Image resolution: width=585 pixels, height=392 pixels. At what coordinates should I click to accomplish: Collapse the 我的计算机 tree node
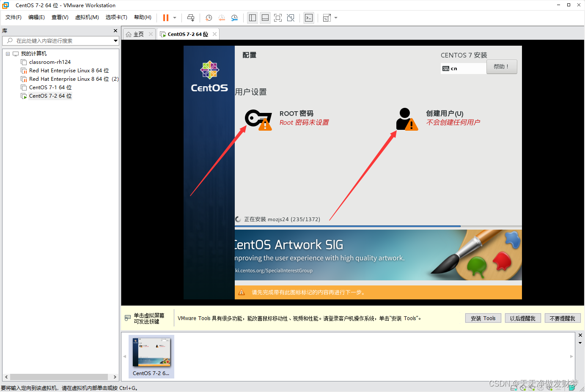coord(8,54)
